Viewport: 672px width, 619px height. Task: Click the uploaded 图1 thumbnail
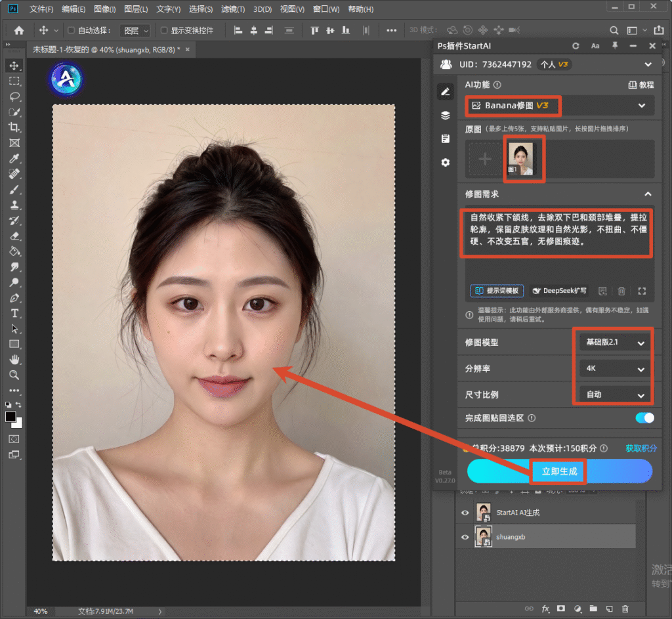(520, 159)
